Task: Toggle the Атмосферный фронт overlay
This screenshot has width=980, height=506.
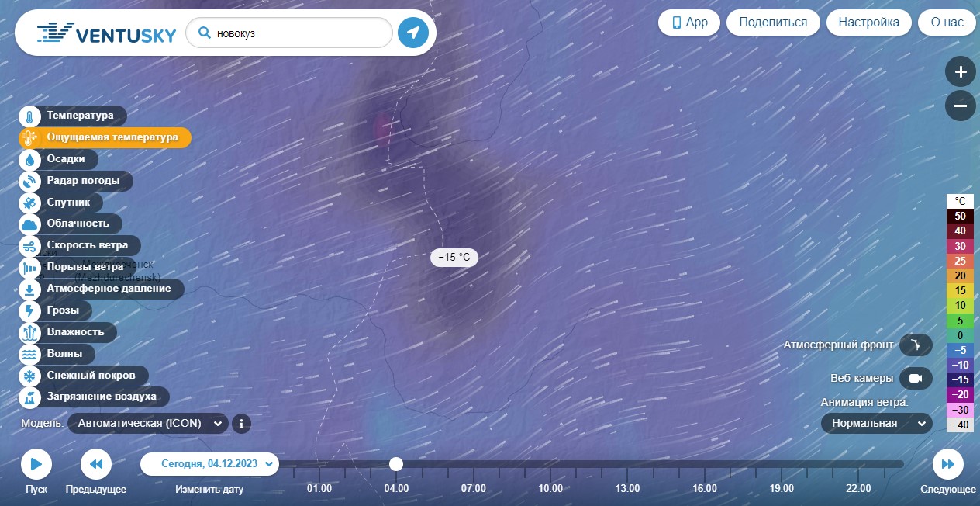Action: pyautogui.click(x=916, y=345)
